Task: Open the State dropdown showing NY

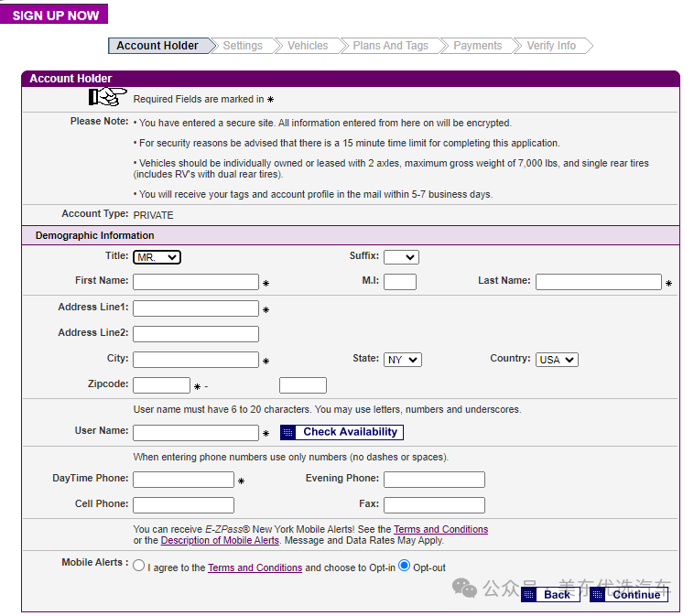Action: tap(402, 360)
